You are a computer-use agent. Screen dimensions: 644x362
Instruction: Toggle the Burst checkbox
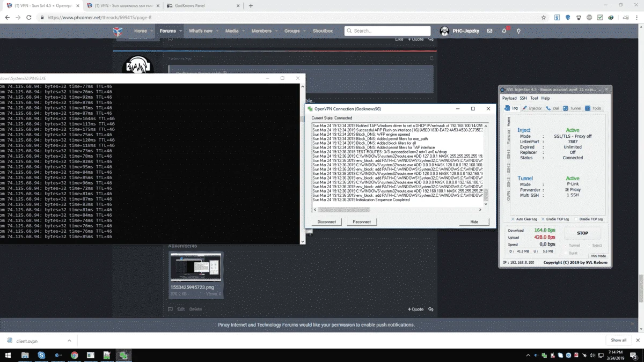coord(570,253)
